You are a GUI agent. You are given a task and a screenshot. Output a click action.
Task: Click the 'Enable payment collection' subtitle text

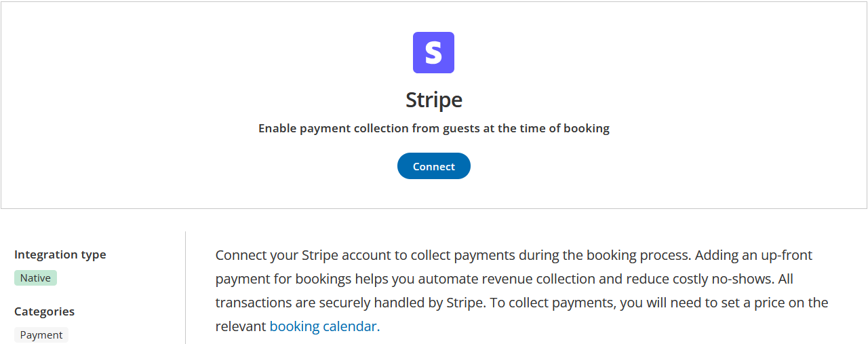tap(433, 128)
